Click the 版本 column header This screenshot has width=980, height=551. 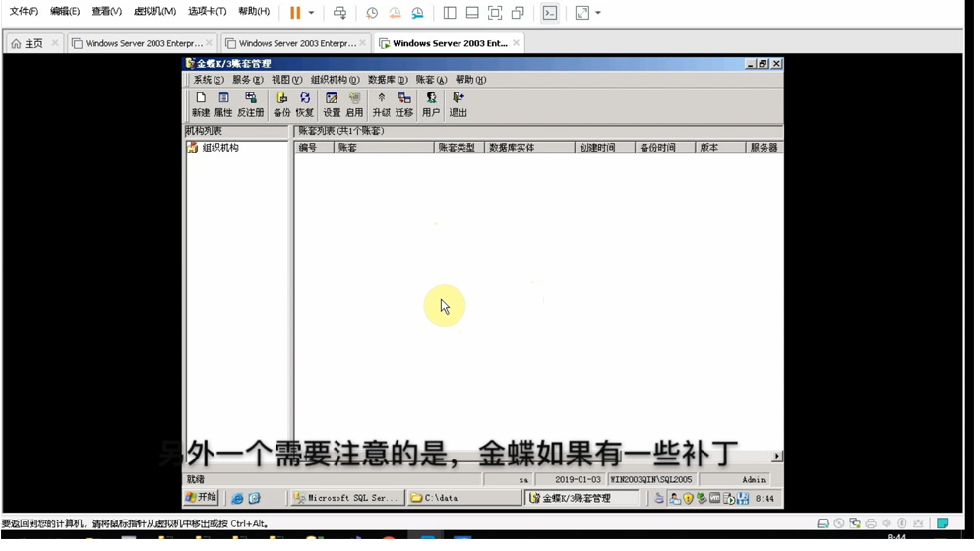coord(720,148)
